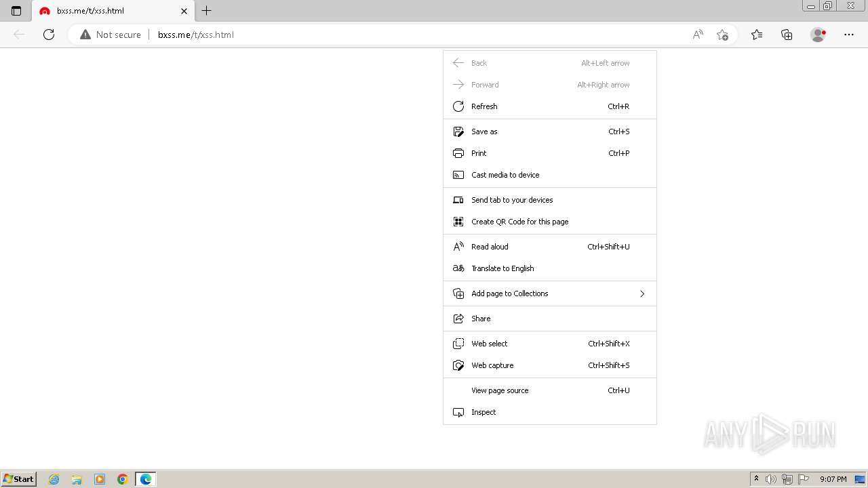The height and width of the screenshot is (488, 868).
Task: Select Create QR Code for this page
Action: coord(550,222)
